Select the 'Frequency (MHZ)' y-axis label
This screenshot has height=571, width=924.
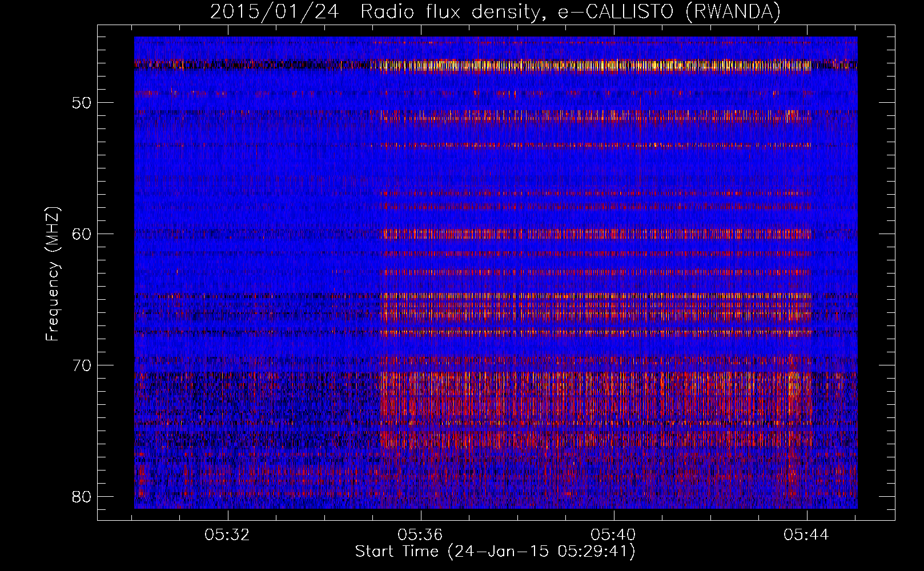pos(53,274)
